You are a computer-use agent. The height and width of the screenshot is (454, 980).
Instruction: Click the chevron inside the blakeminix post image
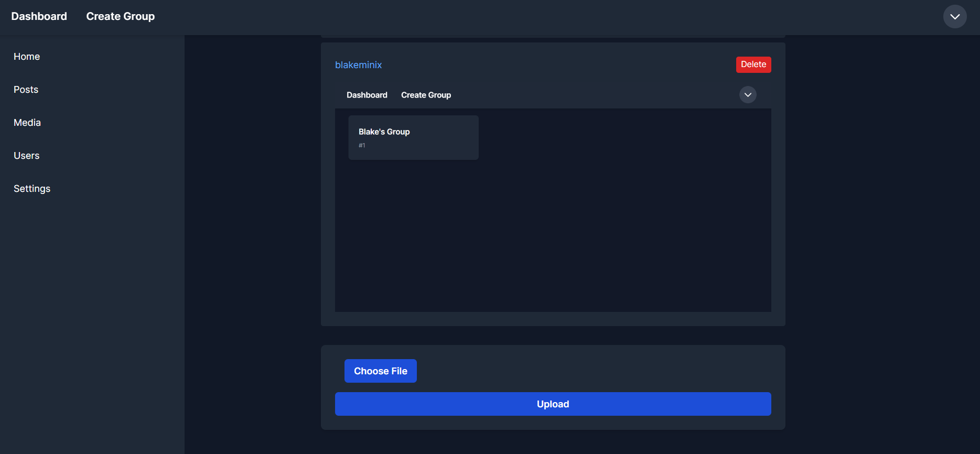[x=748, y=95]
